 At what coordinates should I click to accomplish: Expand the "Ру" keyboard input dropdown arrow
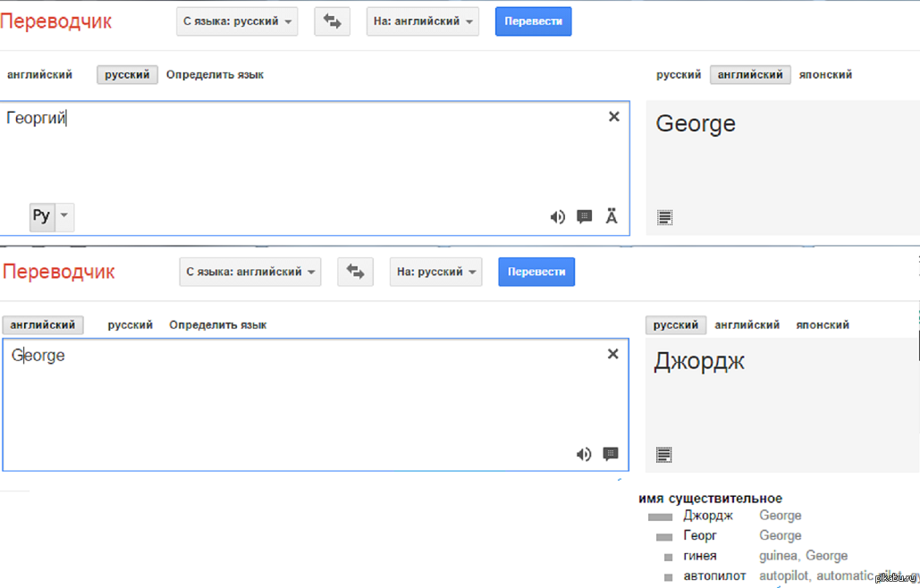(64, 216)
